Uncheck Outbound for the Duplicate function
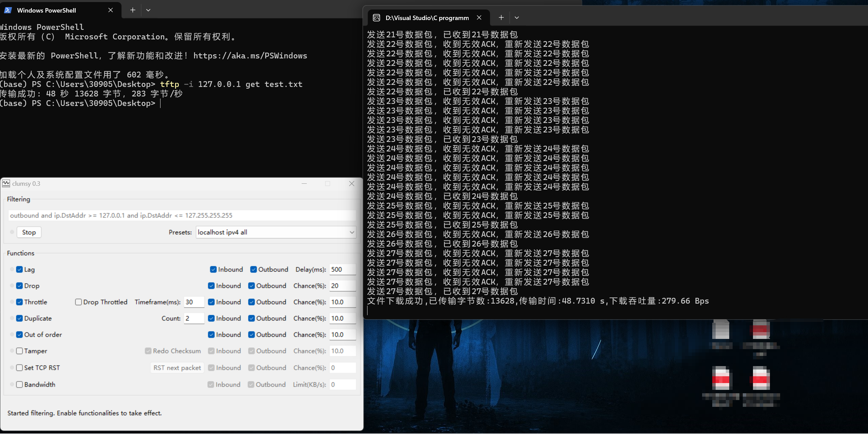 point(251,318)
